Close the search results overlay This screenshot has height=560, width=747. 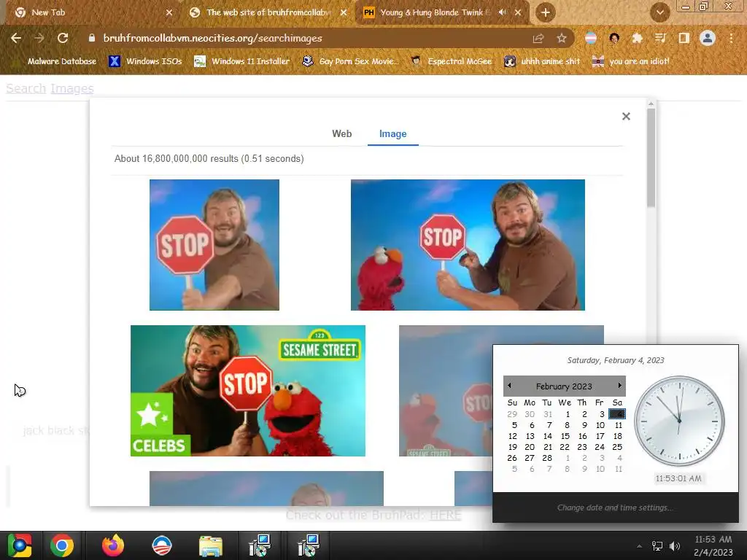(x=626, y=116)
